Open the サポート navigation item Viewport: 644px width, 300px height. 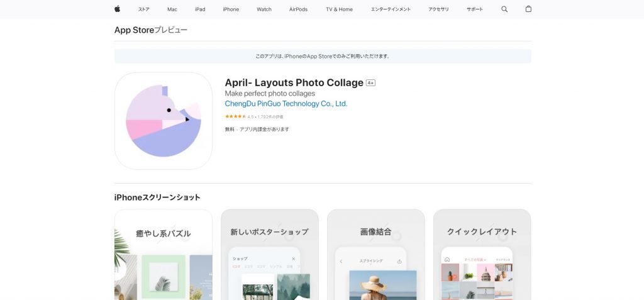[475, 9]
